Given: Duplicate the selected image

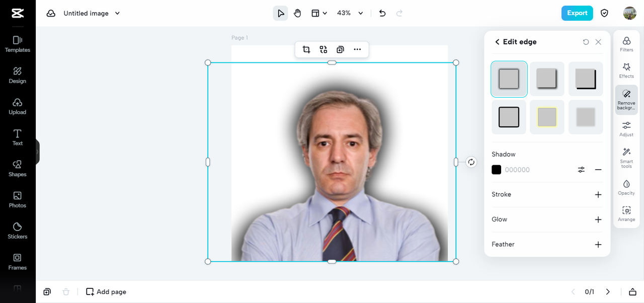Looking at the screenshot, I should point(340,49).
